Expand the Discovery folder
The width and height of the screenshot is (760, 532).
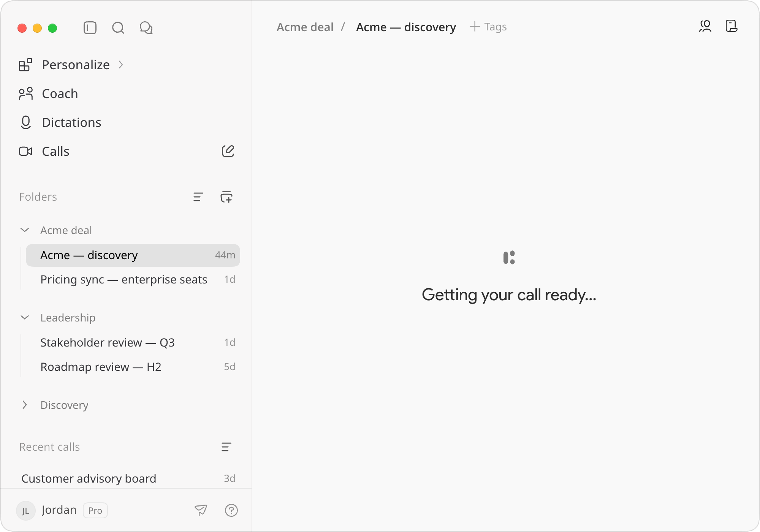pyautogui.click(x=25, y=405)
